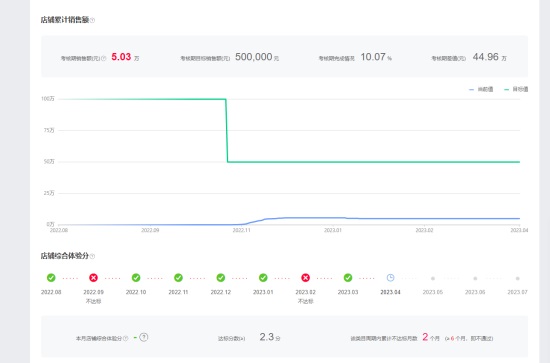
Task: Click the 10.07 % completion value
Action: point(376,57)
